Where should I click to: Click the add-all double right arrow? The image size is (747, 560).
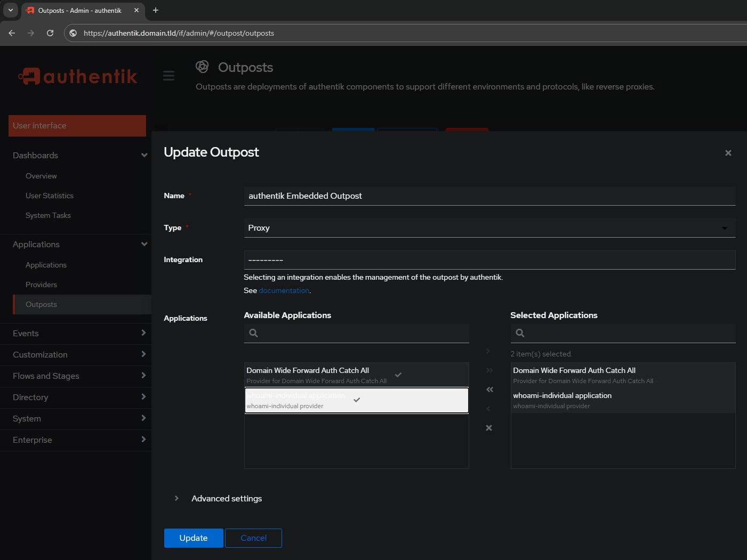click(x=489, y=370)
